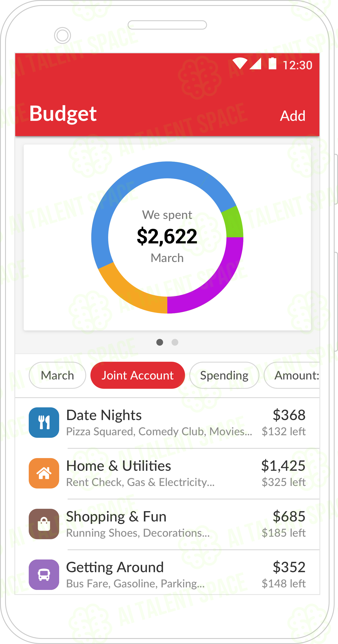Viewport: 338px width, 644px height.
Task: Tap the cellular signal icon
Action: (255, 64)
